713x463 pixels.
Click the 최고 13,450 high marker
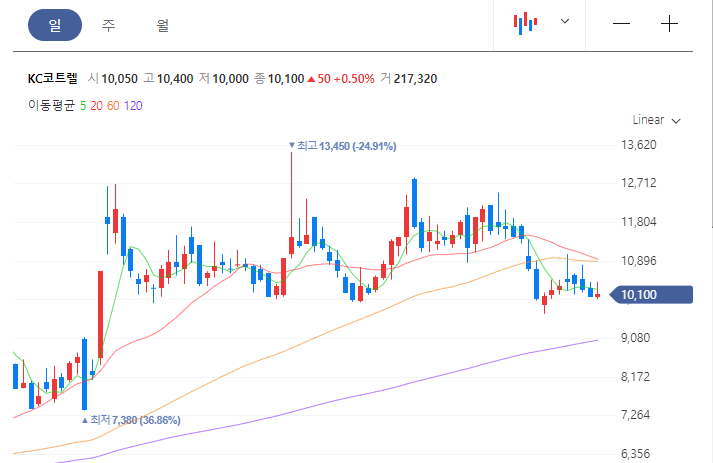342,146
